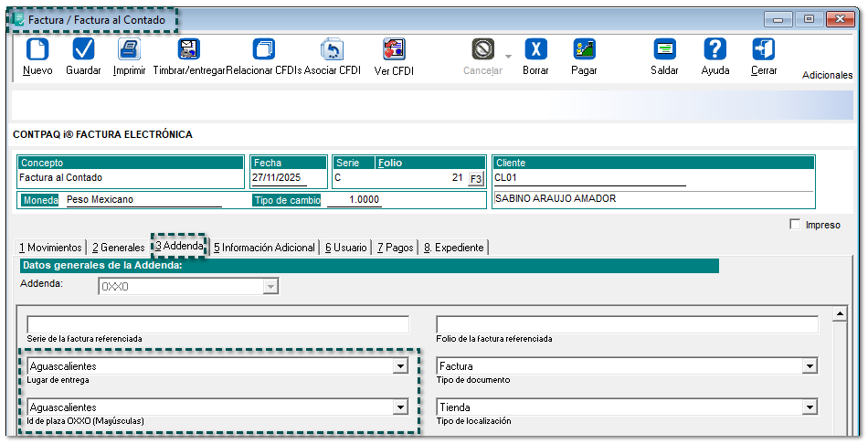Close the Factura window
868x444 pixels.
(840, 19)
